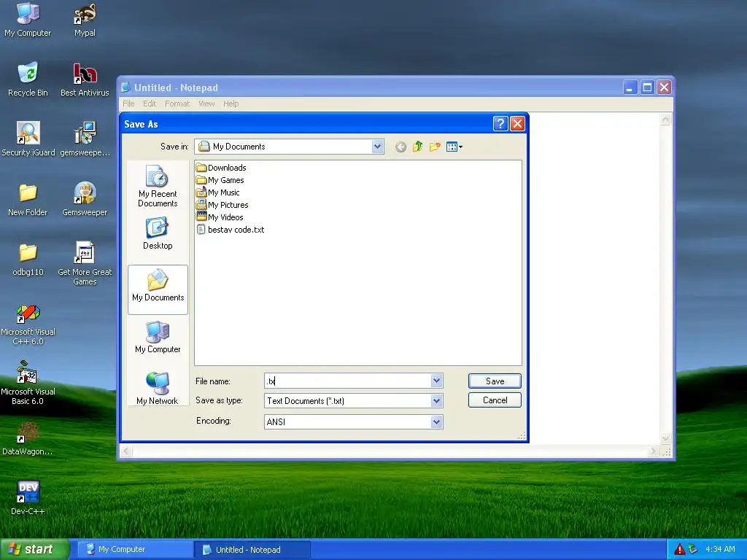
Task: Click the My Computer desktop icon
Action: click(28, 20)
